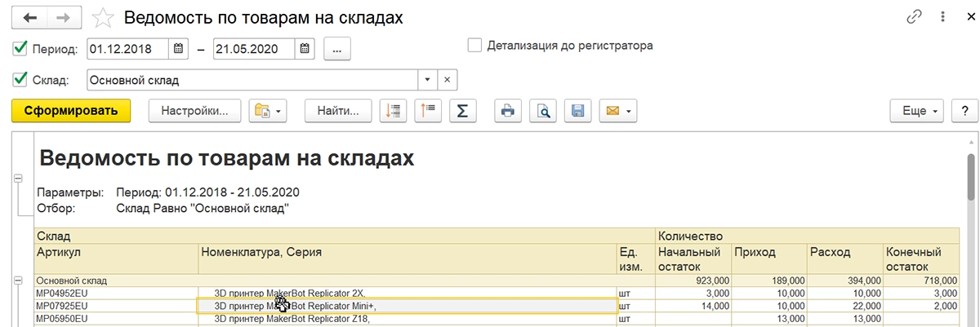Select the Номенклатура, Серия column header
Screen dimensions: 980x327
tap(408, 258)
